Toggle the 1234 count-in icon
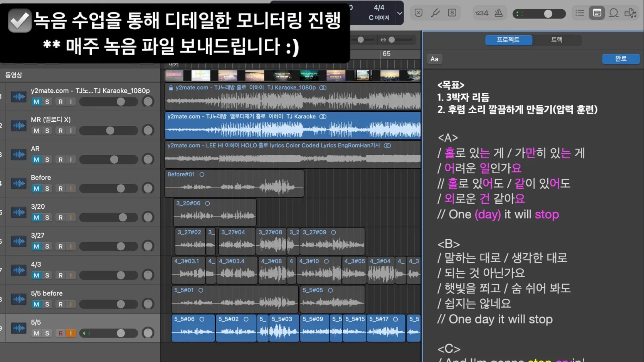The height and width of the screenshot is (362, 644). (x=481, y=13)
